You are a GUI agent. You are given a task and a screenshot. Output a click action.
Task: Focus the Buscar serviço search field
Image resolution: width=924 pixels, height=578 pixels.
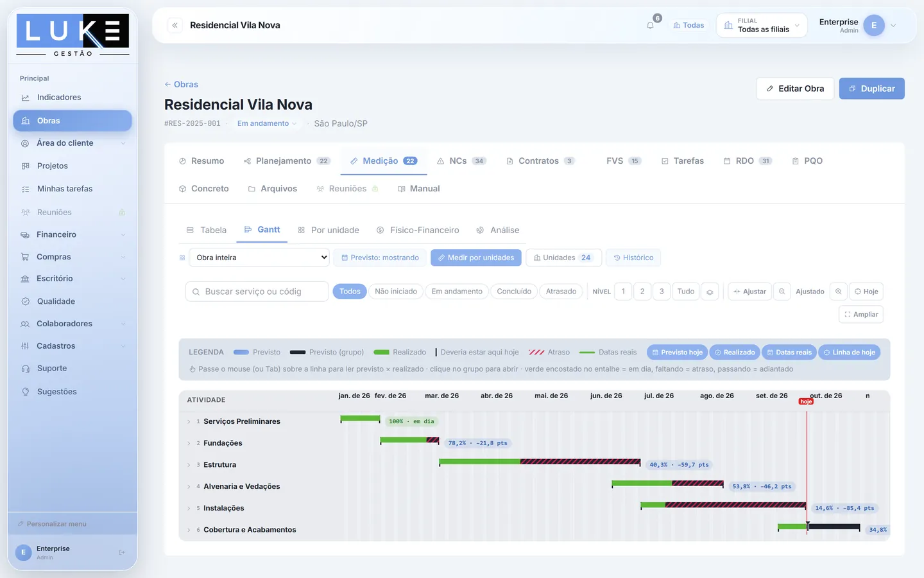point(257,292)
